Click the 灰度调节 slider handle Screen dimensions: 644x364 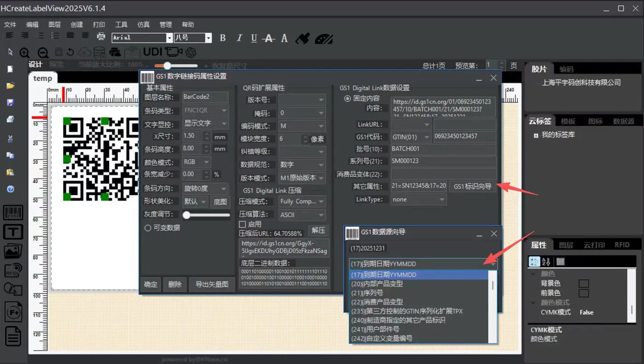click(187, 215)
